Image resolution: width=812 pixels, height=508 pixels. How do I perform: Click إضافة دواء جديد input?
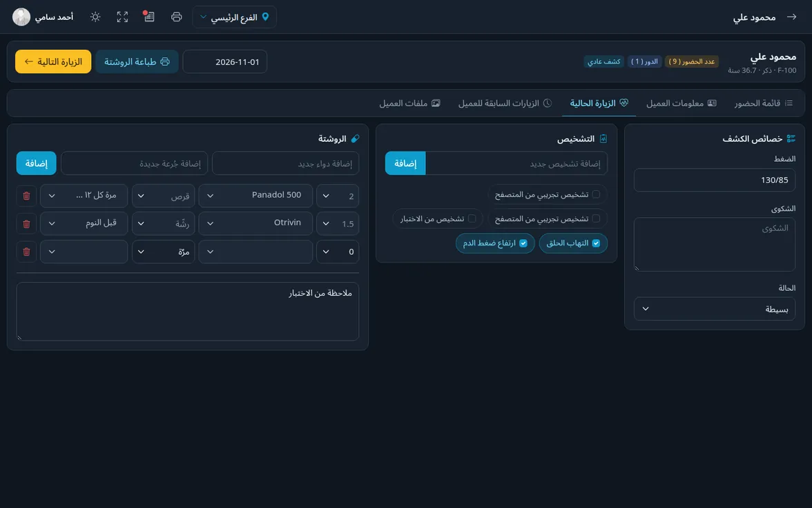(x=285, y=163)
